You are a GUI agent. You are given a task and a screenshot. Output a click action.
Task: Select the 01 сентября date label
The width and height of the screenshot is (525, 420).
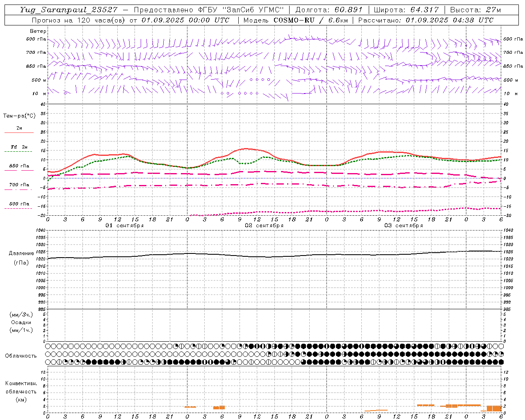124,226
